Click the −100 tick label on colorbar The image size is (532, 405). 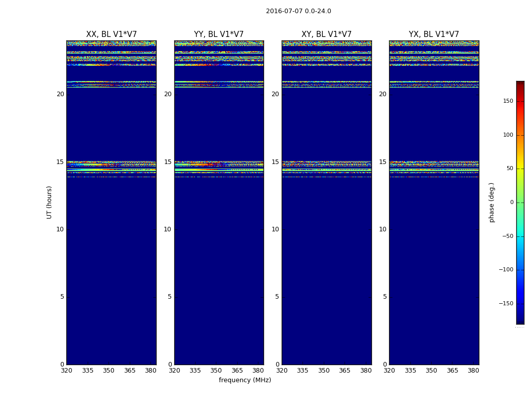click(506, 270)
